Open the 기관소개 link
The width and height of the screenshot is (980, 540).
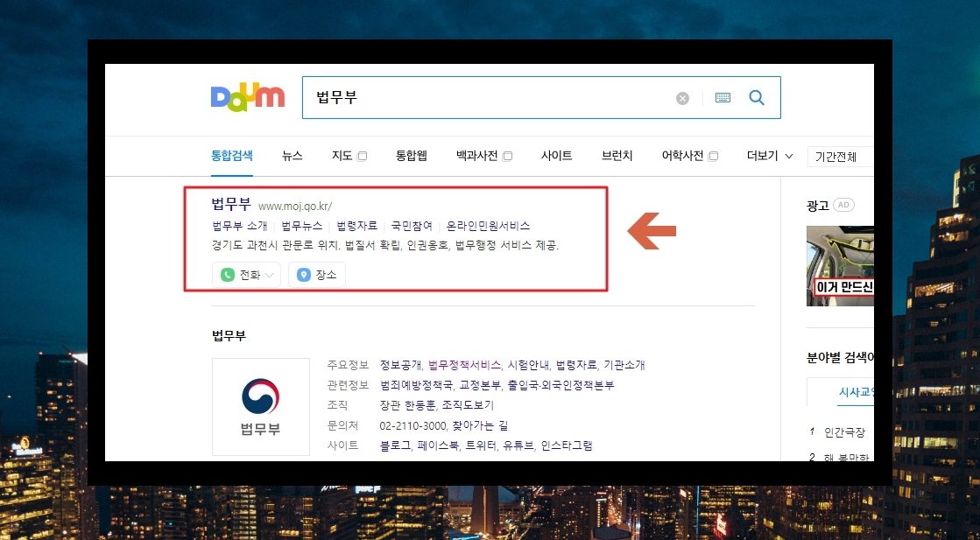pyautogui.click(x=624, y=365)
